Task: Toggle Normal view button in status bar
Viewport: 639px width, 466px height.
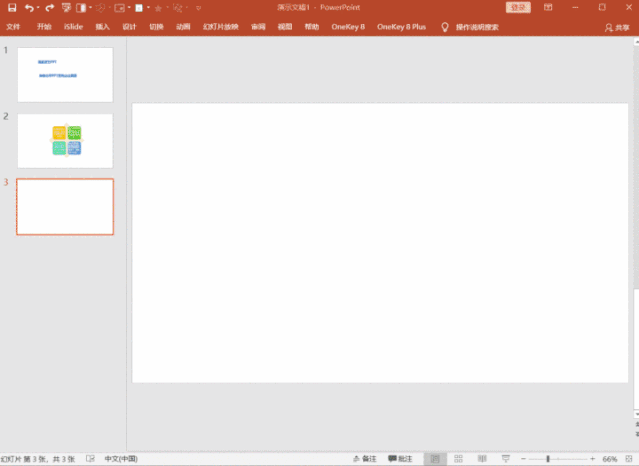Action: (x=434, y=458)
